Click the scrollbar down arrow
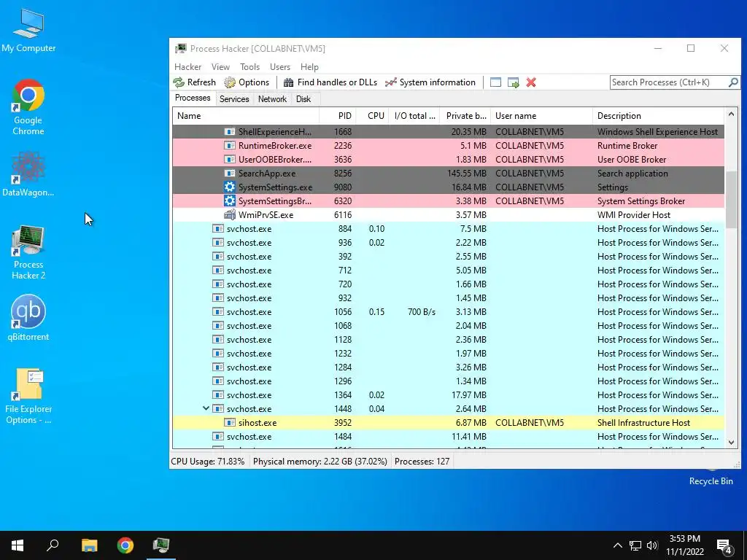The width and height of the screenshot is (747, 560). [x=731, y=443]
